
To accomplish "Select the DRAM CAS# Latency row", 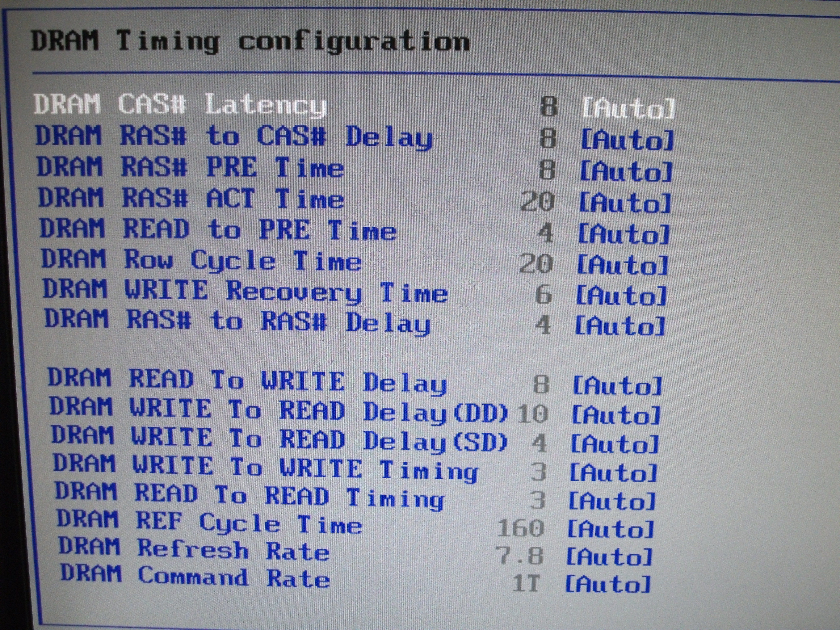I will coord(180,105).
